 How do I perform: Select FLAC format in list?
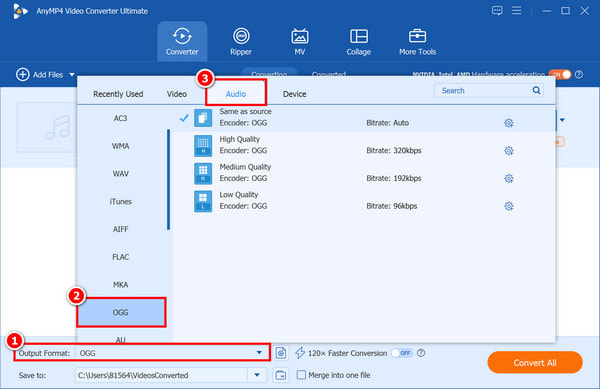pos(120,257)
